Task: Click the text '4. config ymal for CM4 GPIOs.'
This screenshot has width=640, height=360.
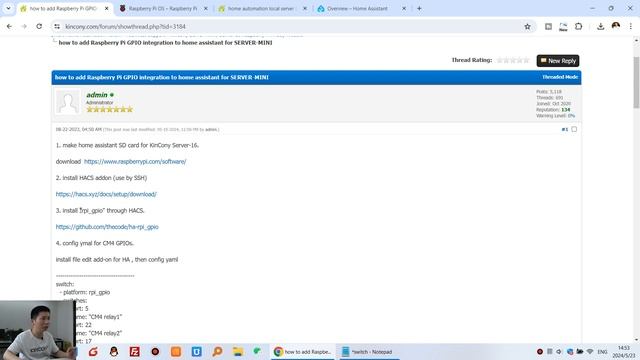Action: (95, 243)
